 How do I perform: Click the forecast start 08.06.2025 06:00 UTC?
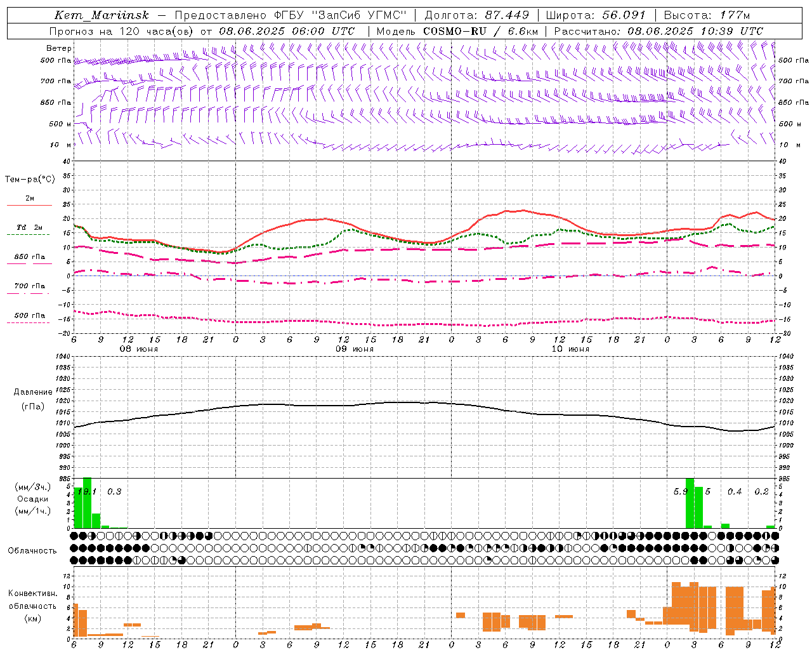point(287,31)
